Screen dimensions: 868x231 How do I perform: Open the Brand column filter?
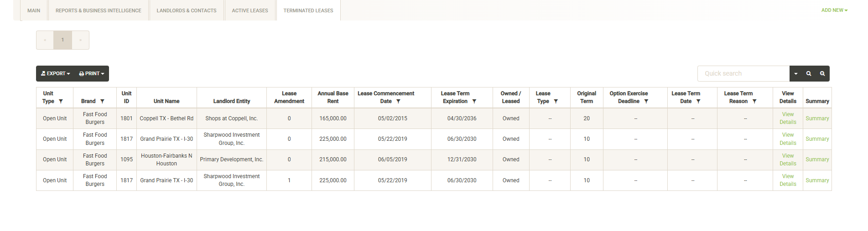click(x=102, y=102)
